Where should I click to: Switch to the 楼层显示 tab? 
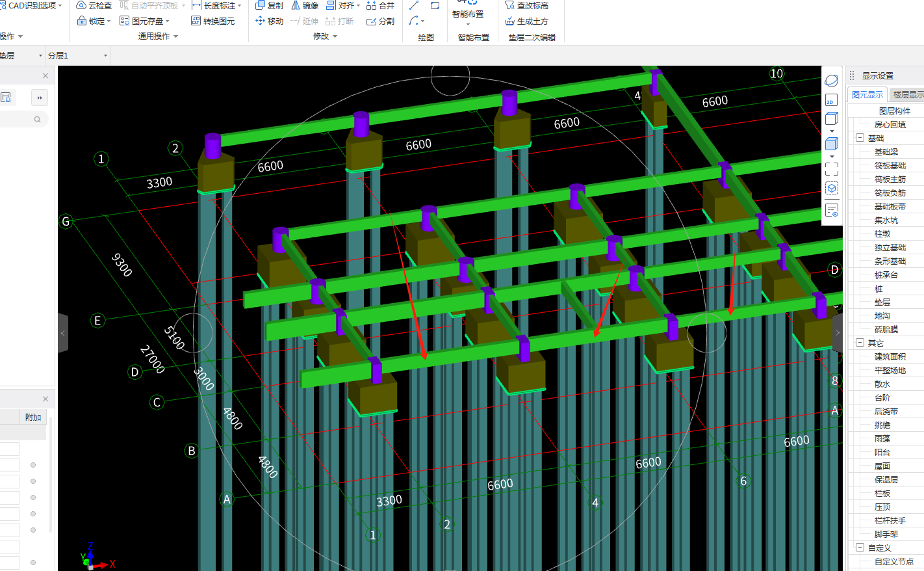(908, 94)
